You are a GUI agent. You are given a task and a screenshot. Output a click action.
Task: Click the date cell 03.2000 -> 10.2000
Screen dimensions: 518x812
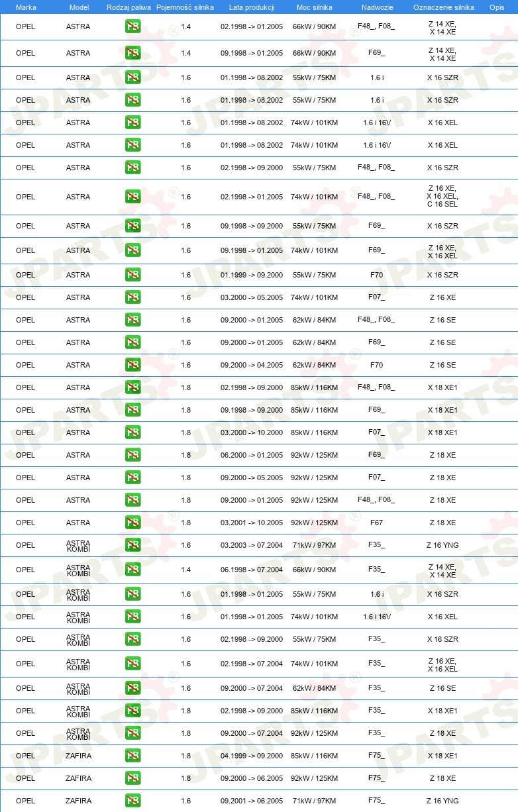[252, 432]
